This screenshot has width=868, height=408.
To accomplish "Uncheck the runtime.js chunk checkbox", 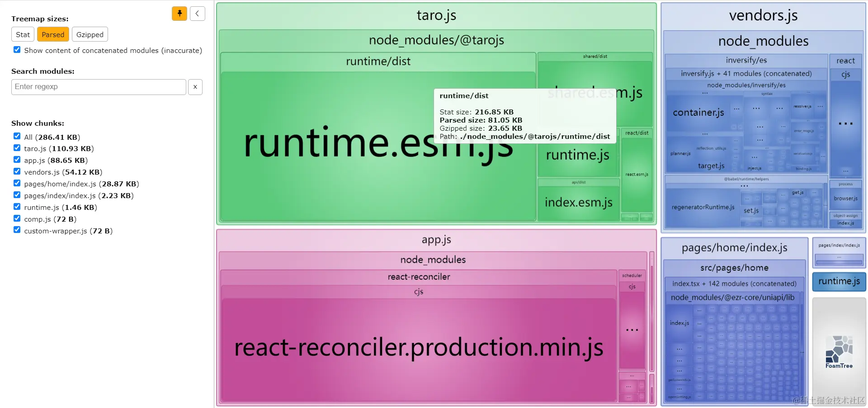I will [x=17, y=207].
